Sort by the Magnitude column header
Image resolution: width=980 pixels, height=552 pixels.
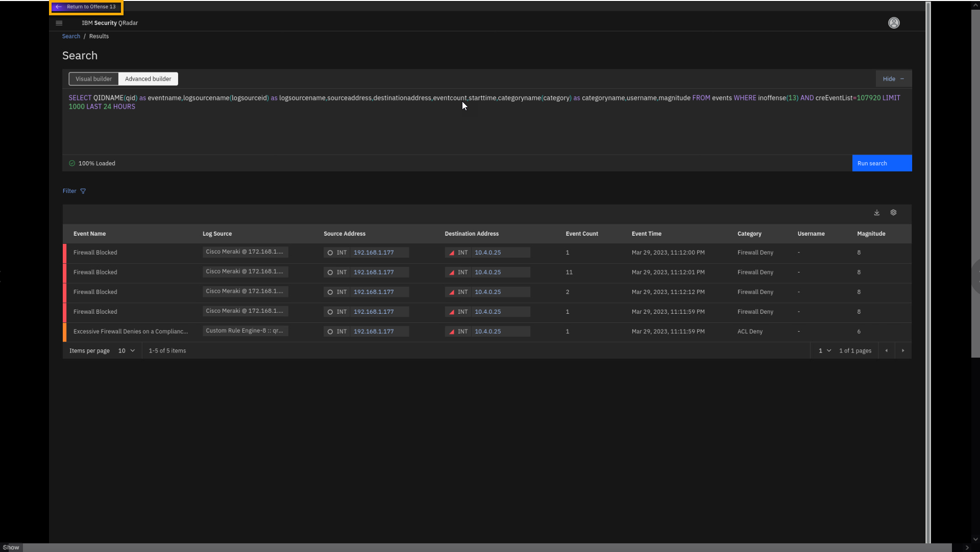pos(871,234)
